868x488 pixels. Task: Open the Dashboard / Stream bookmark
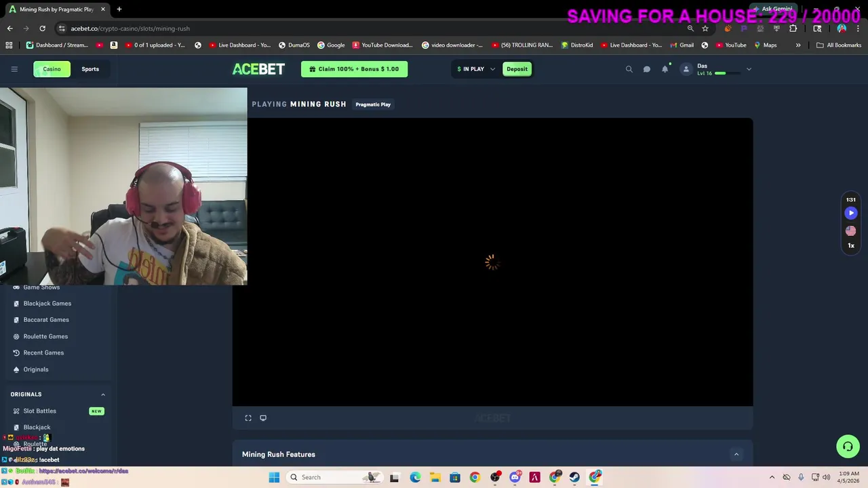tap(57, 45)
